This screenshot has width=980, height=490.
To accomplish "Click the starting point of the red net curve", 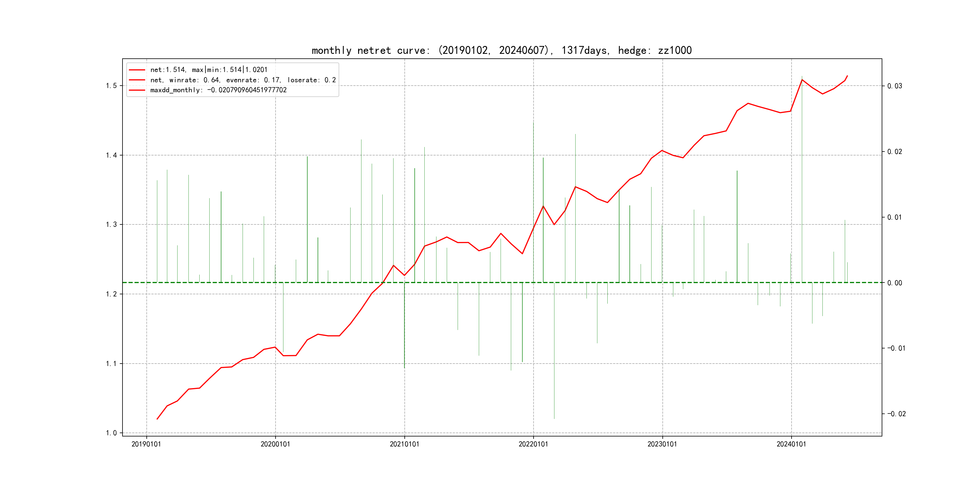I will tap(157, 419).
